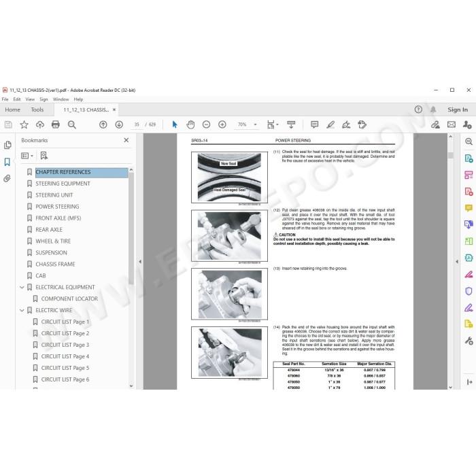
Task: Go to next page arrow icon
Action: 119,124
